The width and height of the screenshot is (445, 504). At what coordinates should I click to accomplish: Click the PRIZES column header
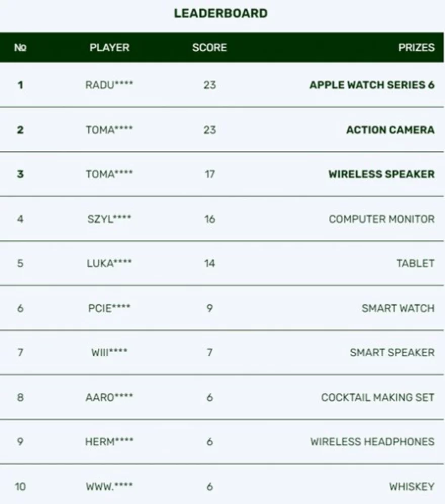click(x=416, y=48)
